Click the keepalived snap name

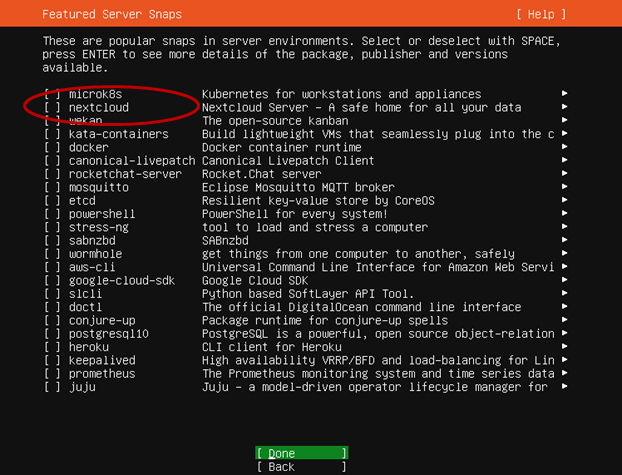pyautogui.click(x=102, y=360)
